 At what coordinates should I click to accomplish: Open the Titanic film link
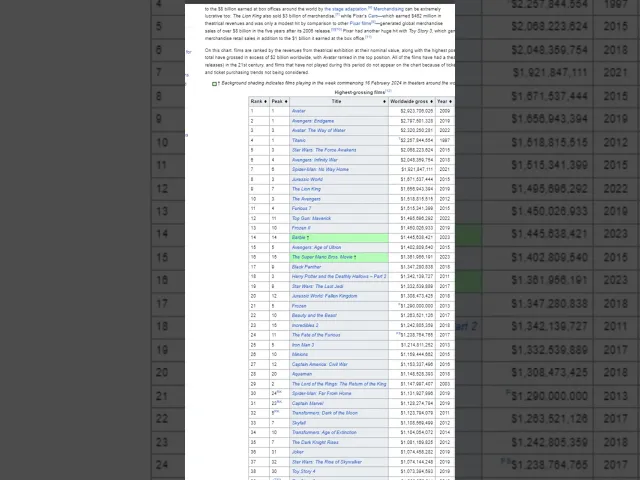coord(298,140)
